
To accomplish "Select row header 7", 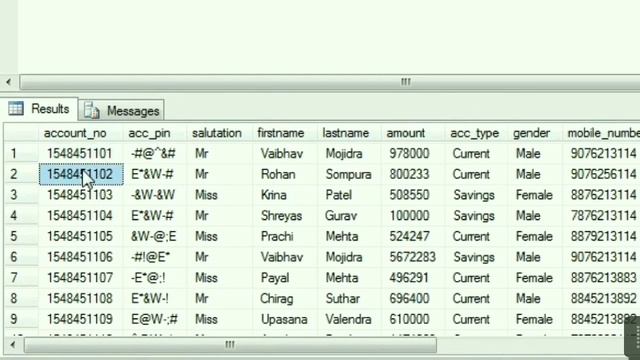I will click(21, 278).
